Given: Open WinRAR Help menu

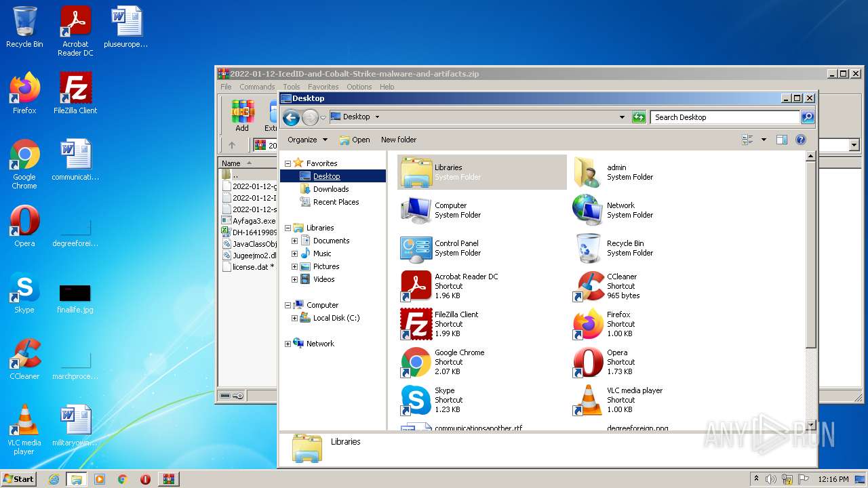Looking at the screenshot, I should [387, 87].
